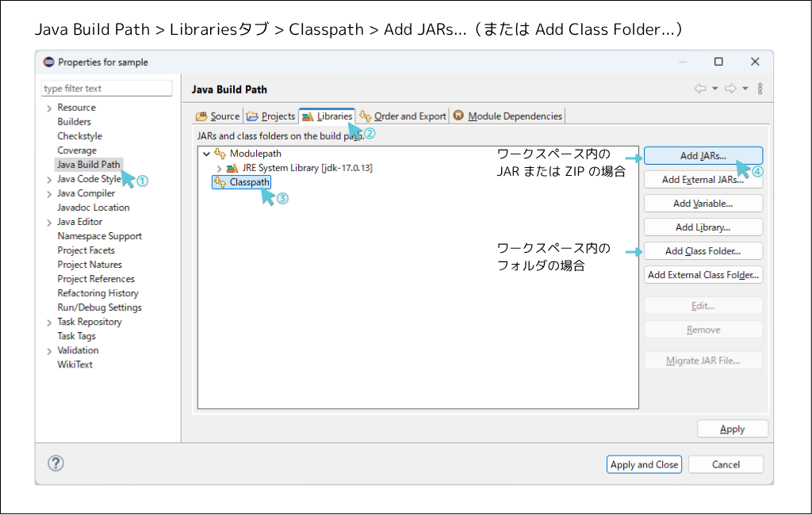Screen dimensions: 812x515
Task: Maximize the Properties for sample window
Action: pos(718,62)
